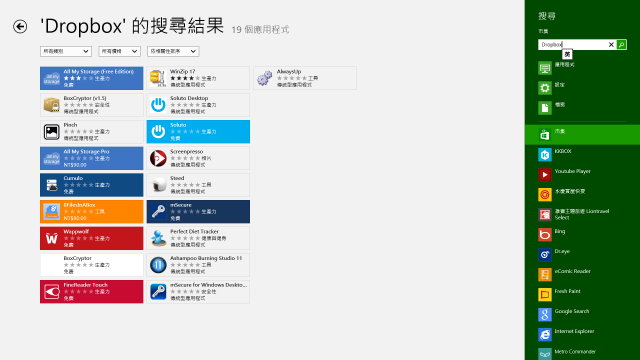The image size is (640, 360).
Task: Open the Pinch app icon
Action: click(x=51, y=131)
